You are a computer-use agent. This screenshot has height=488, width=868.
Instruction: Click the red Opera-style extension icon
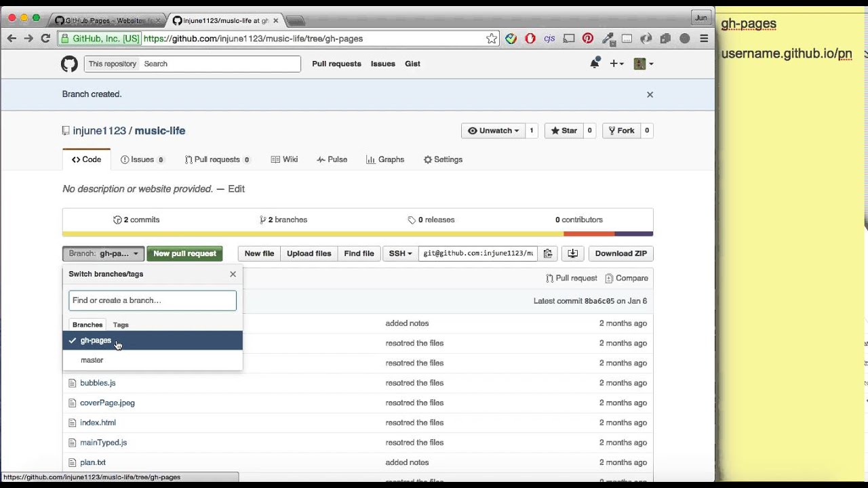530,39
